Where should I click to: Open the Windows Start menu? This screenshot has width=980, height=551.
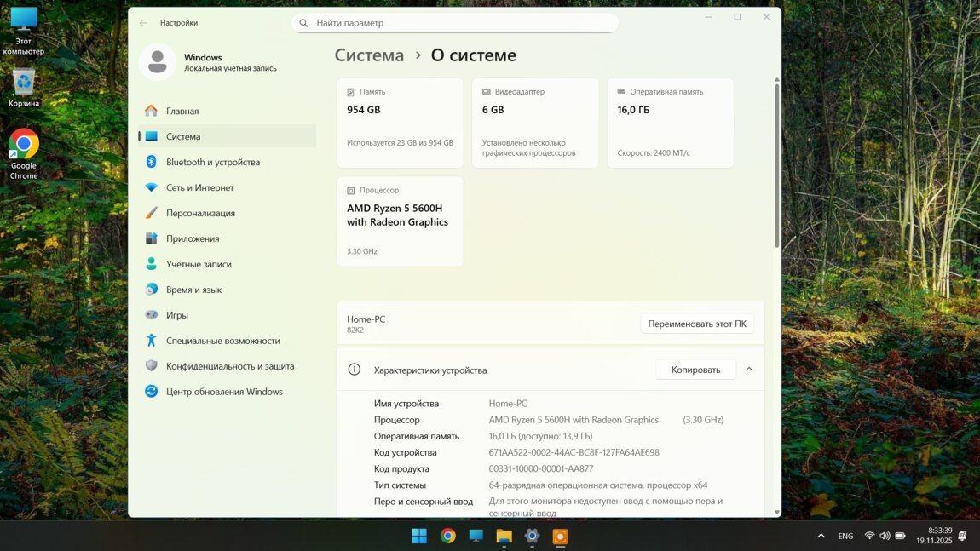point(419,536)
